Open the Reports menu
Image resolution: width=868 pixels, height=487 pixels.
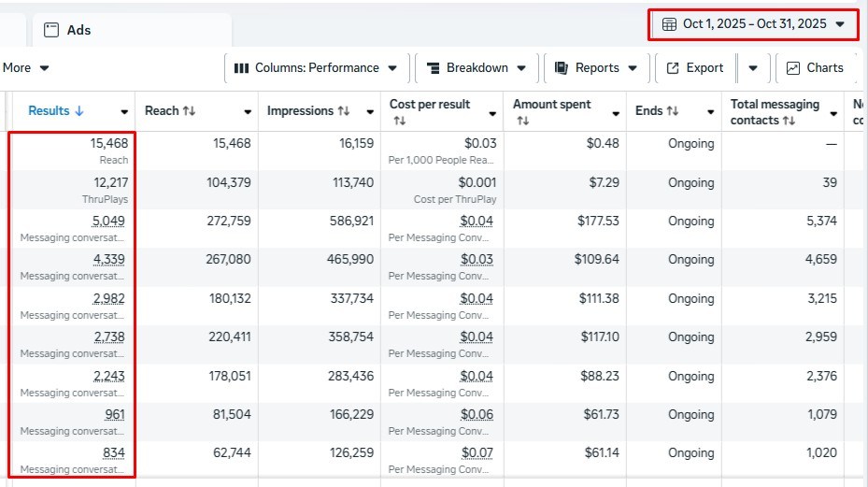(597, 67)
